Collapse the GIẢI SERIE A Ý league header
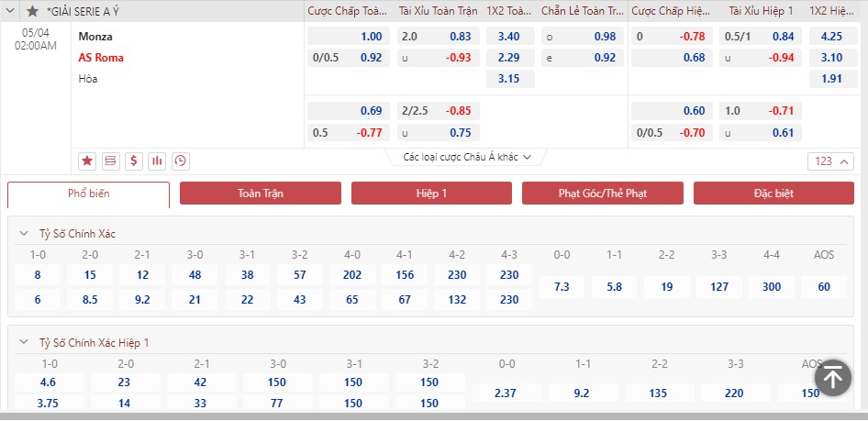This screenshot has height=421, width=868. pos(10,11)
